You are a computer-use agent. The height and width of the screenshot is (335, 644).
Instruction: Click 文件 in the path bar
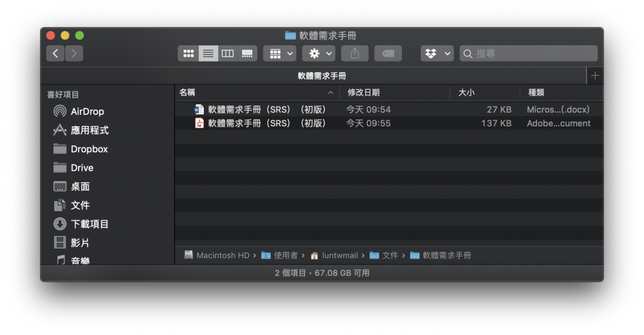point(384,255)
